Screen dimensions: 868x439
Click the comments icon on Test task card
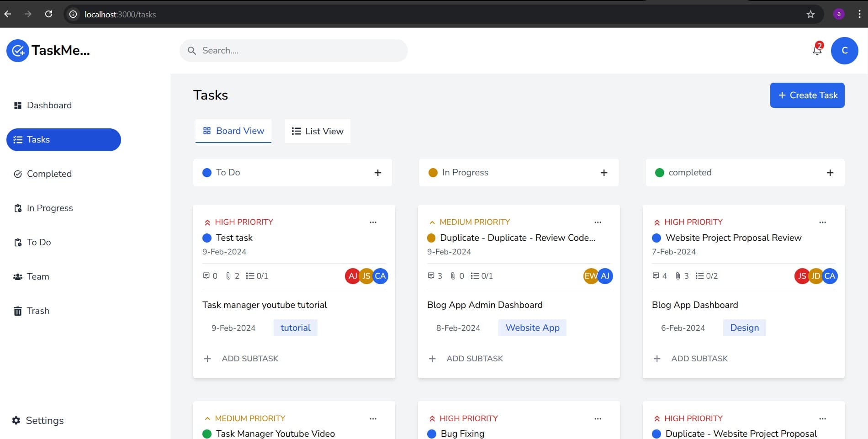[x=206, y=275]
